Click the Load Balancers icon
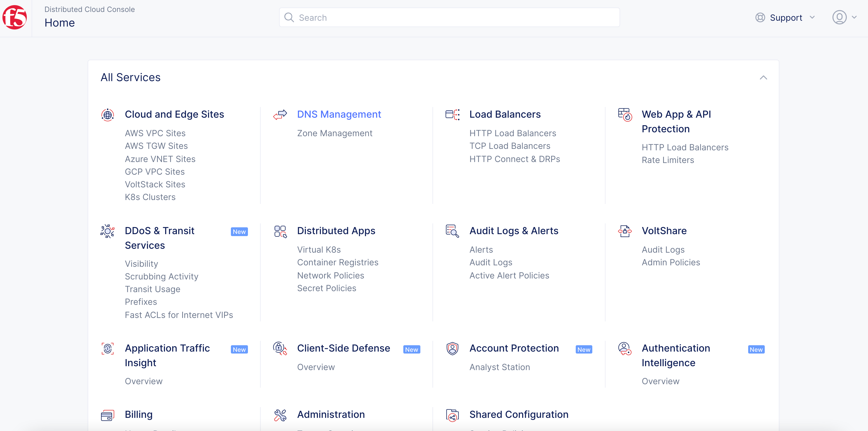 452,115
